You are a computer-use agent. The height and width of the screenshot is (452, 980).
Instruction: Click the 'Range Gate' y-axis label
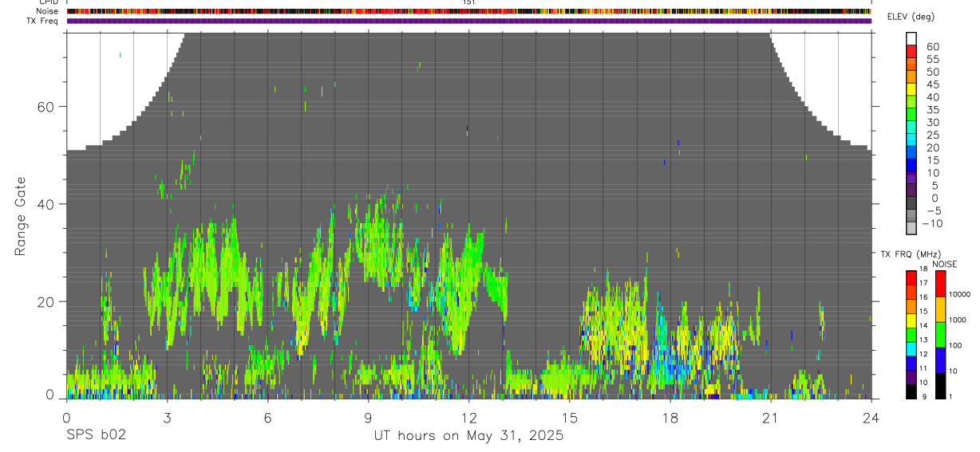(x=20, y=217)
